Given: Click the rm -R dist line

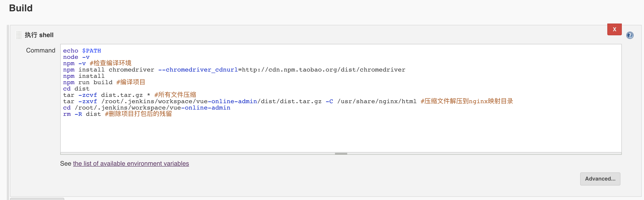Looking at the screenshot, I should coord(117,114).
